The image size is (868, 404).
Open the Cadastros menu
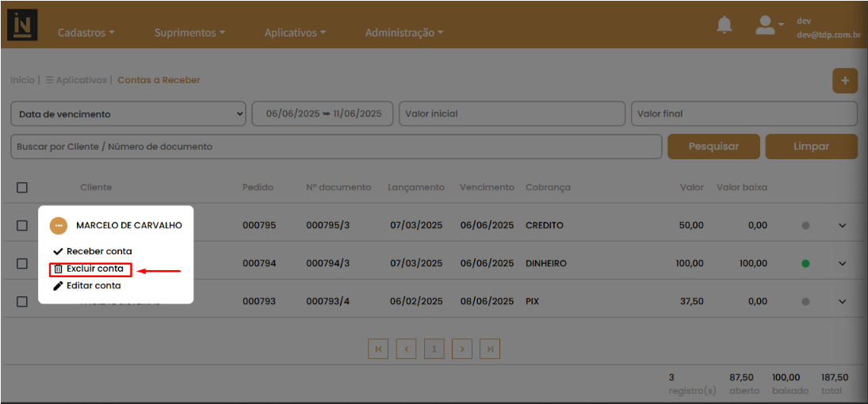coord(86,32)
